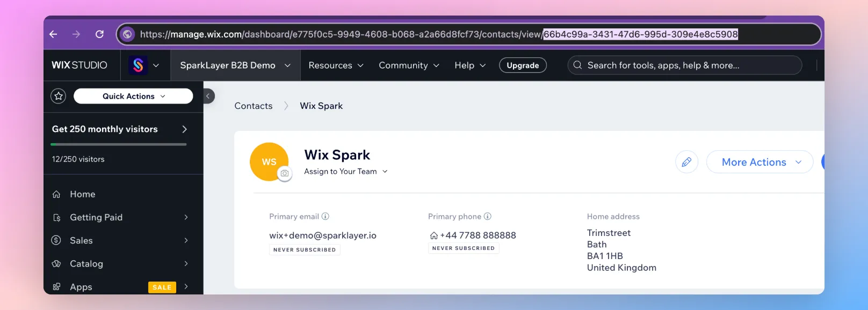The height and width of the screenshot is (310, 868).
Task: Open Assign to Your Team dropdown
Action: point(346,172)
